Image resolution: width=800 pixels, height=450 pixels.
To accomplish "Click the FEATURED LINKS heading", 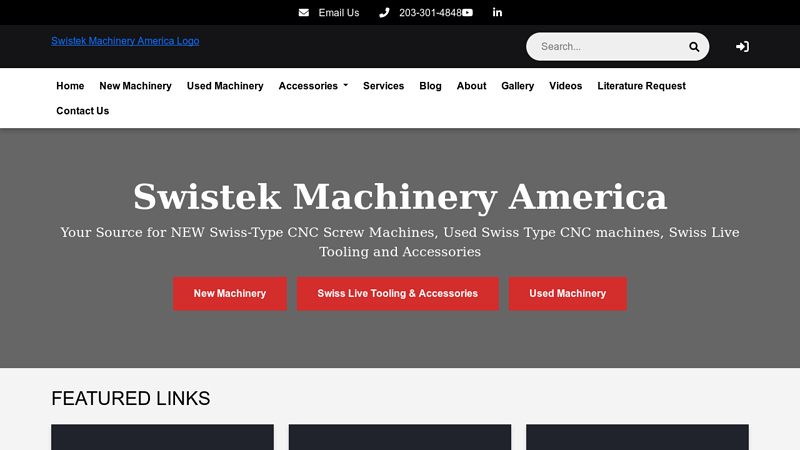I will [x=131, y=398].
